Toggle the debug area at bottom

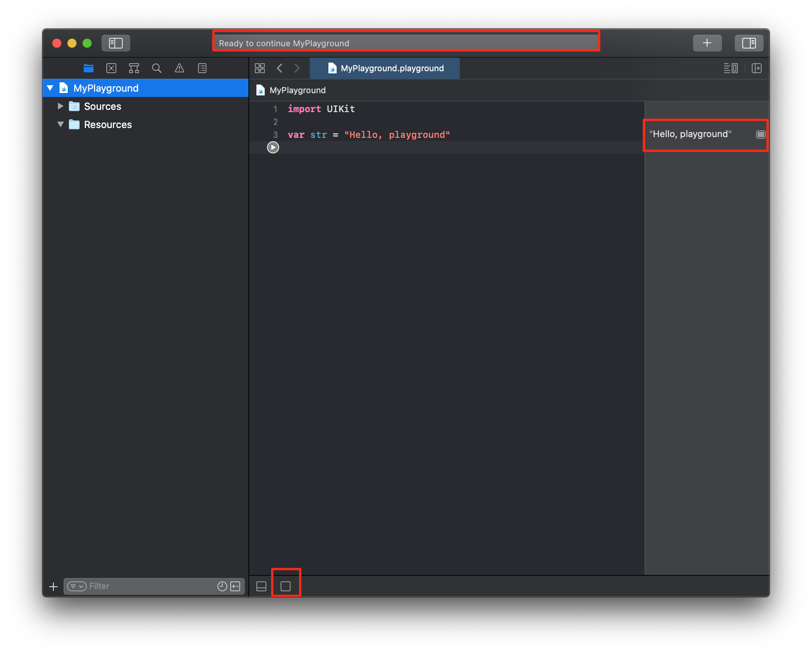261,586
